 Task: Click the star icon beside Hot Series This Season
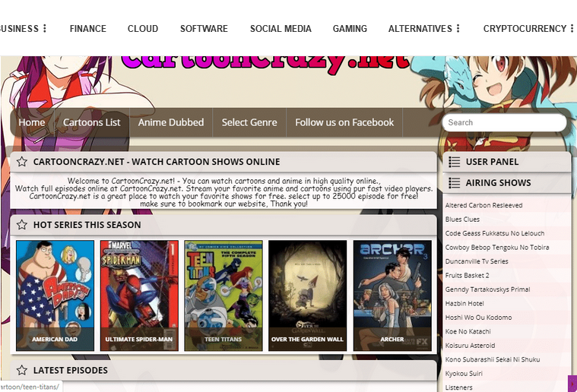tap(22, 225)
